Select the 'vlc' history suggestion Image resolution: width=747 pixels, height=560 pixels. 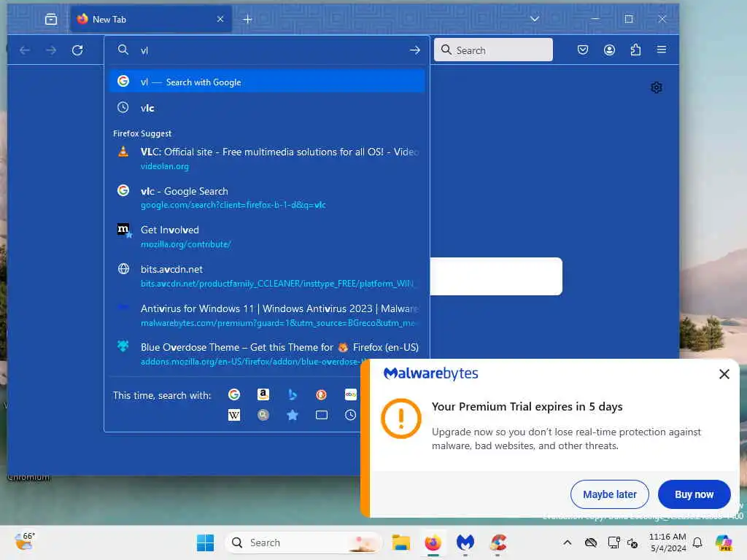(x=267, y=108)
